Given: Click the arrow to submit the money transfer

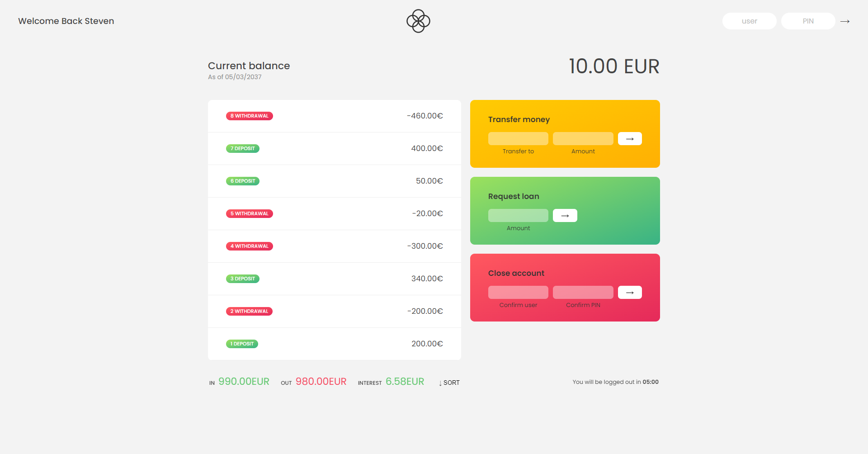Looking at the screenshot, I should tap(630, 138).
